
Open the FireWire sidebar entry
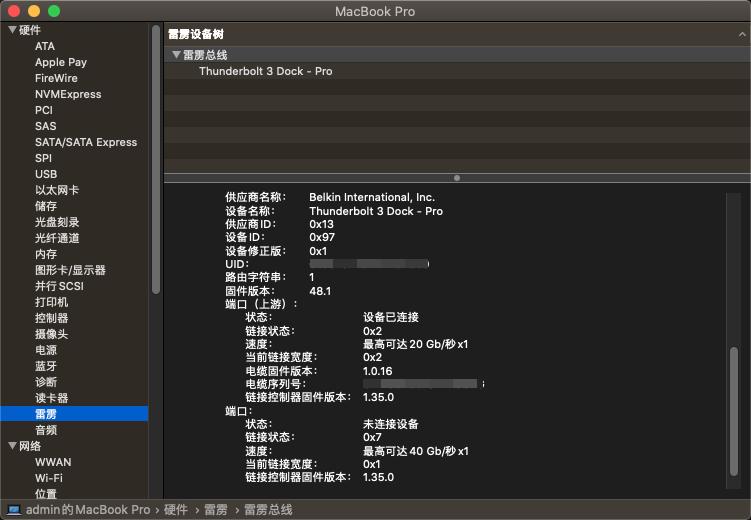tap(56, 78)
